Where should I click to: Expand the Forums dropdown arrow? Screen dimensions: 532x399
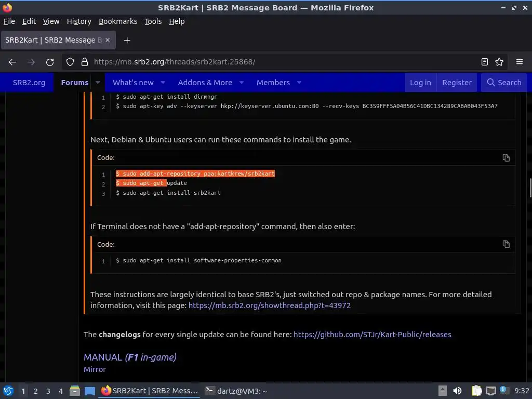click(98, 83)
